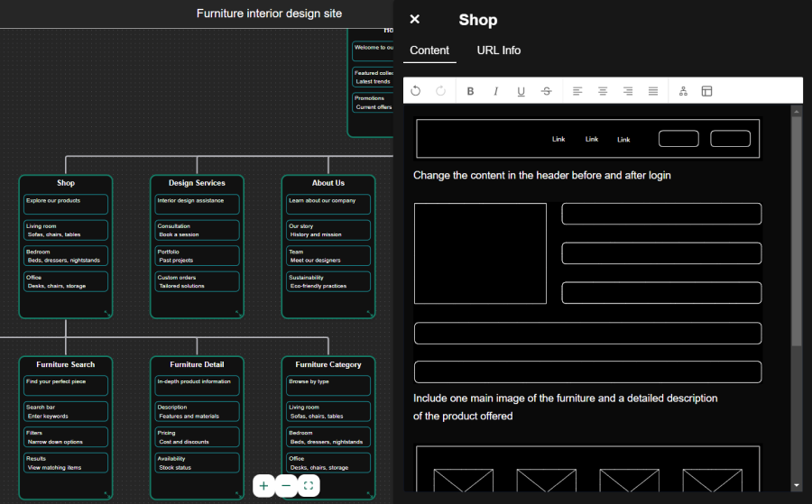Click the resize handle on About Us card
The height and width of the screenshot is (504, 812).
370,314
